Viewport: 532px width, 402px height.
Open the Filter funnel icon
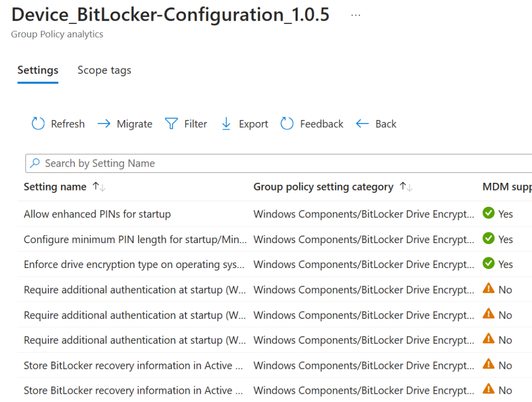[171, 124]
